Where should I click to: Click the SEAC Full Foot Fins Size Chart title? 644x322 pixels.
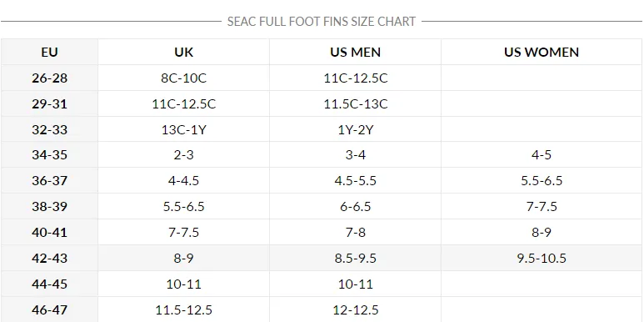point(322,22)
